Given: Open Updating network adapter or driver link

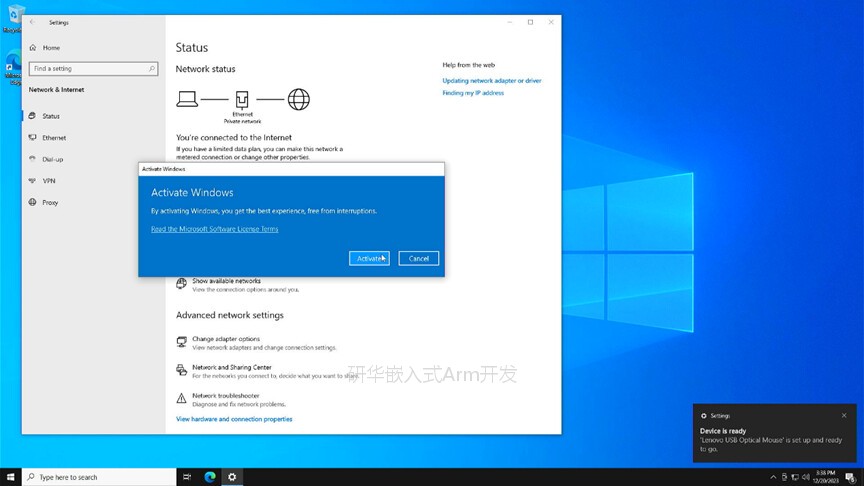Looking at the screenshot, I should coord(492,80).
